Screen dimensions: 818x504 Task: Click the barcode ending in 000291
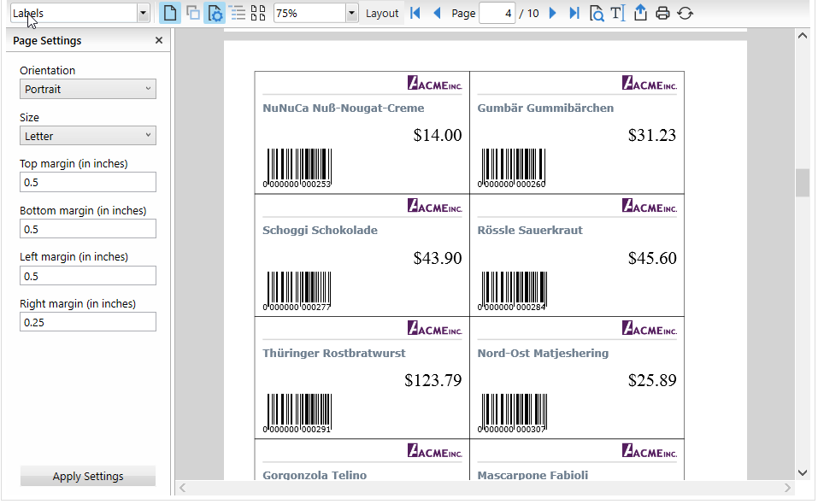tap(297, 413)
